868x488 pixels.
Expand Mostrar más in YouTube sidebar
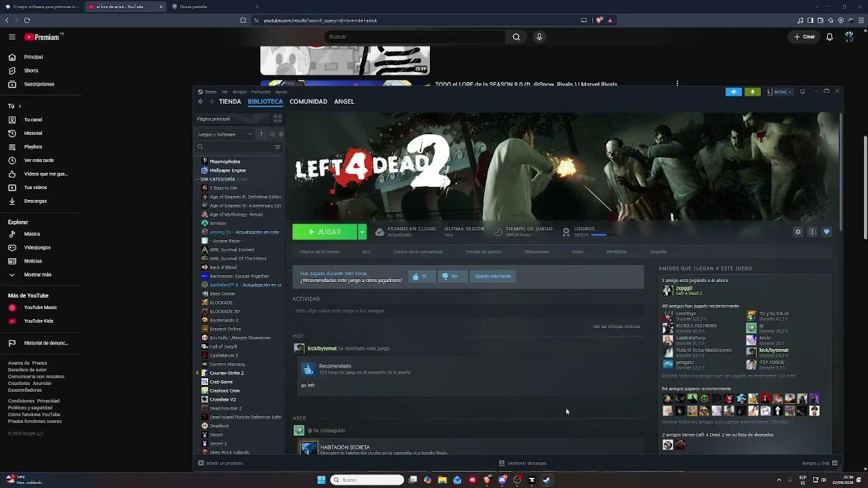pos(37,274)
